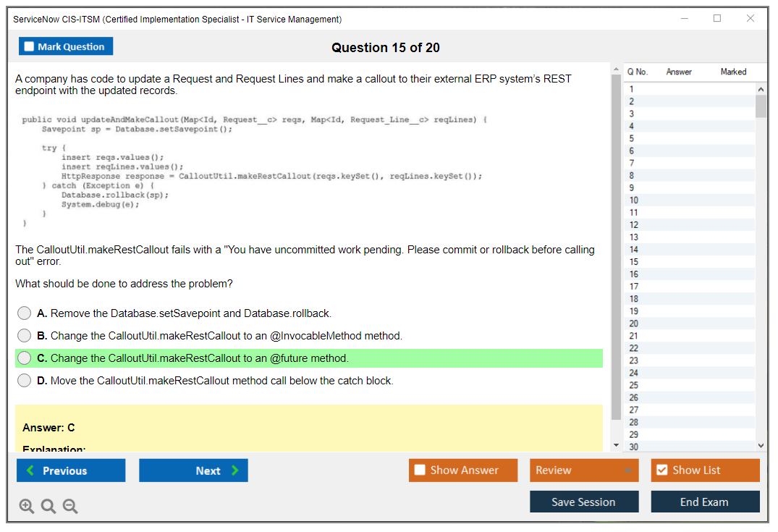
Task: Enable the Show Answer checkbox
Action: tap(420, 470)
